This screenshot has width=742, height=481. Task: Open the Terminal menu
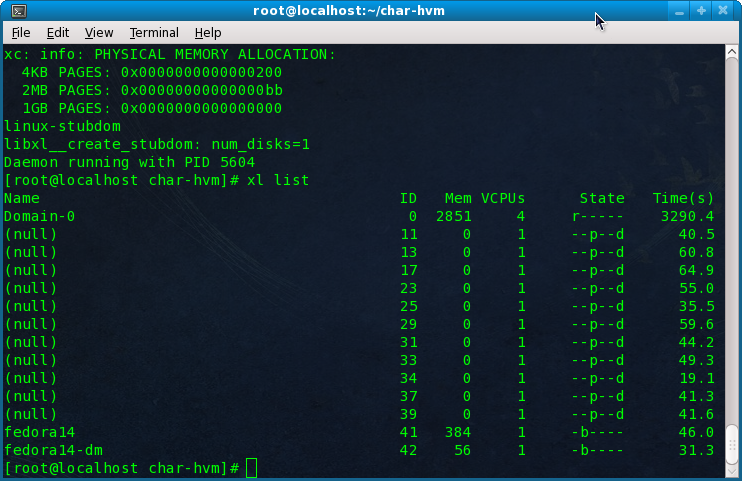[x=154, y=33]
